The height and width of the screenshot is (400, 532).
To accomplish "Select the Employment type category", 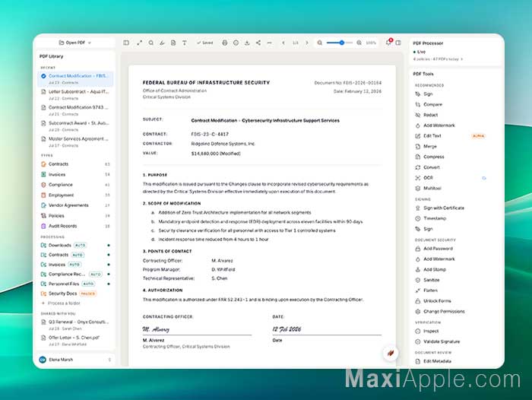I will [75, 195].
